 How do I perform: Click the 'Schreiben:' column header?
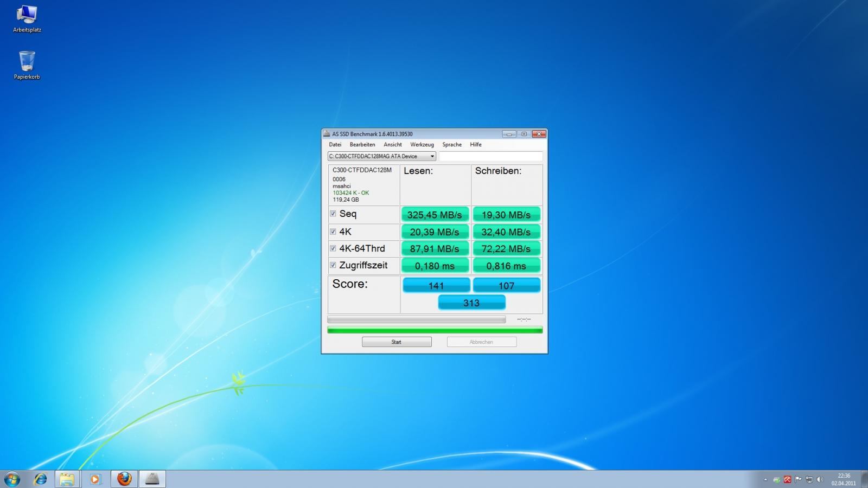click(498, 171)
